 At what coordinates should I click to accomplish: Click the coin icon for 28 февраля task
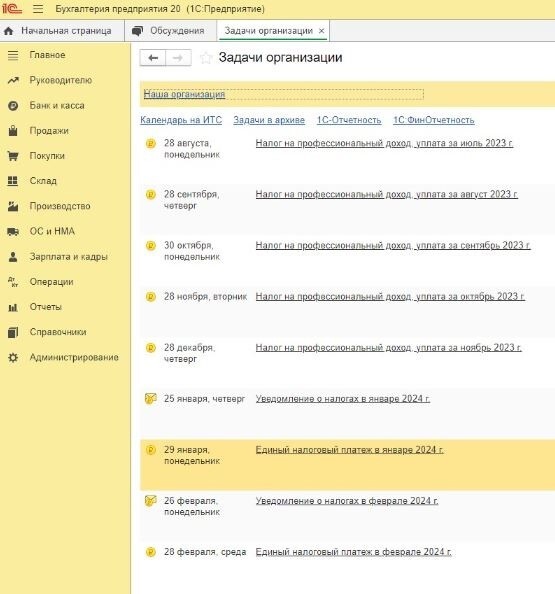(x=151, y=552)
